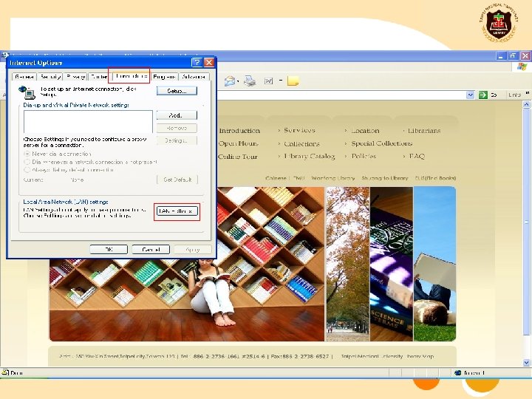Open the Advanced tab
The image size is (532, 399).
coord(194,77)
